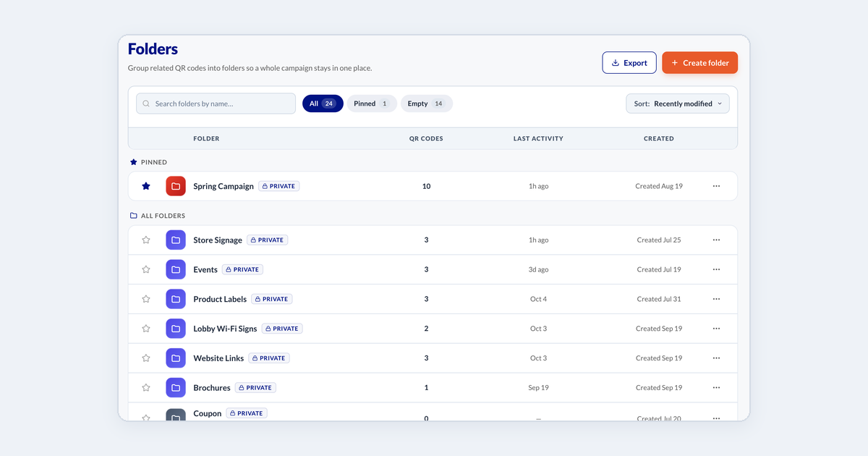The height and width of the screenshot is (456, 868).
Task: Open the Sort: Recently modified dropdown
Action: (678, 104)
